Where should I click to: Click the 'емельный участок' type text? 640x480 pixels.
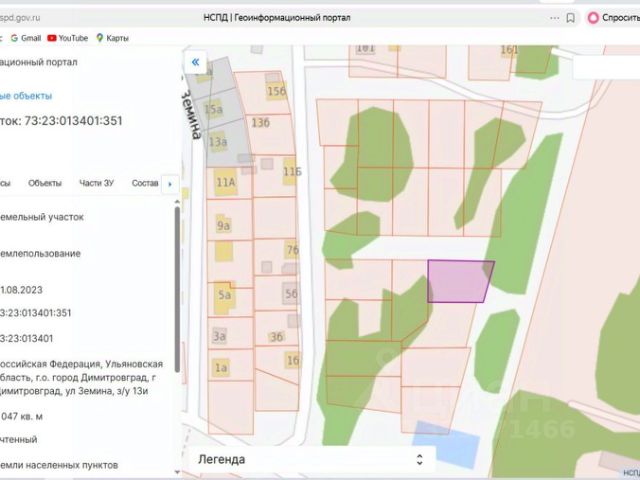point(42,217)
